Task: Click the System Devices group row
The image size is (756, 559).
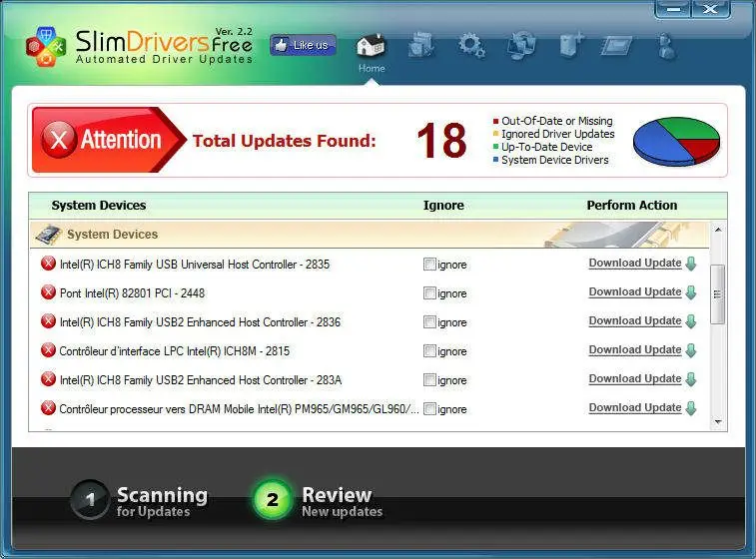Action: [x=370, y=235]
